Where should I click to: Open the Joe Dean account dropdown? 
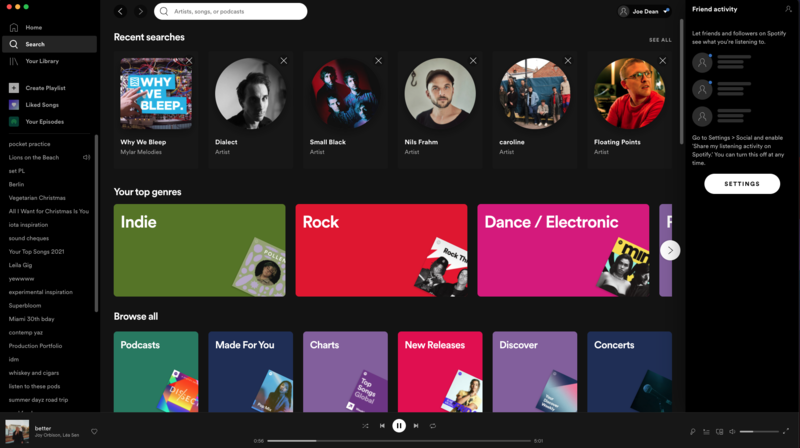pos(644,12)
